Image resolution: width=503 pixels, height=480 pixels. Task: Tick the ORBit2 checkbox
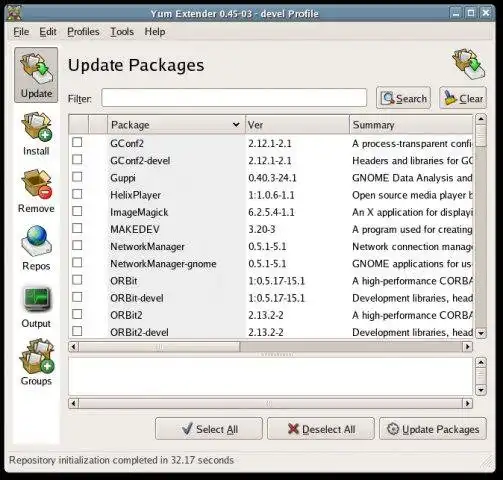click(x=77, y=314)
